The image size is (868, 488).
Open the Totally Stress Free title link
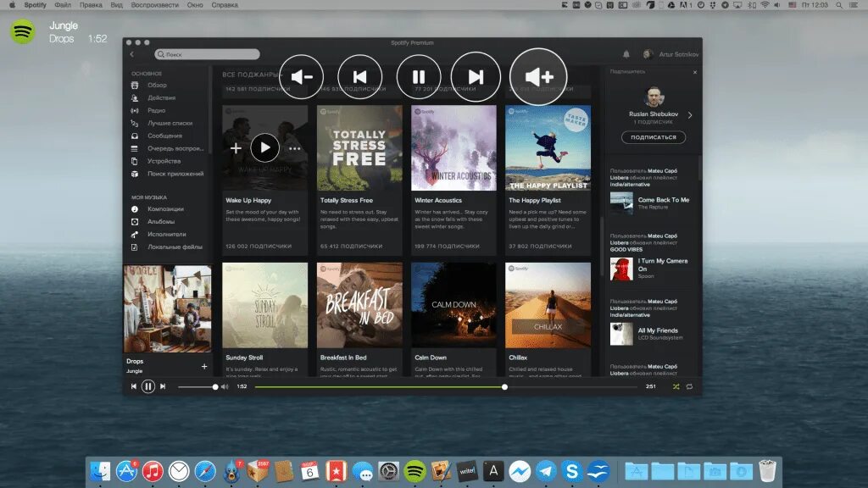click(x=347, y=200)
